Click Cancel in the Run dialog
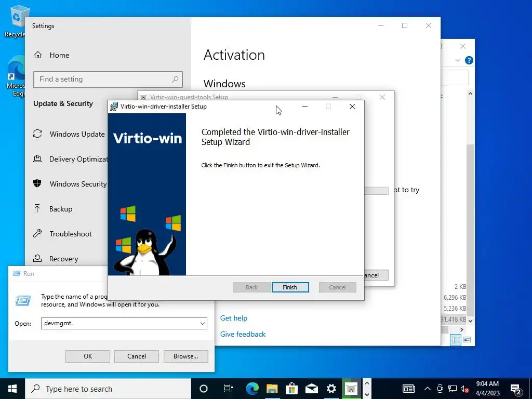This screenshot has height=399, width=532. click(x=137, y=356)
